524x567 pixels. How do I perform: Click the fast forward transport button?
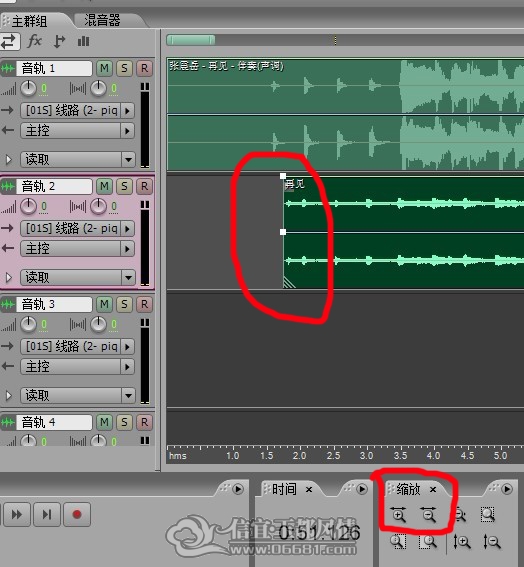17,514
